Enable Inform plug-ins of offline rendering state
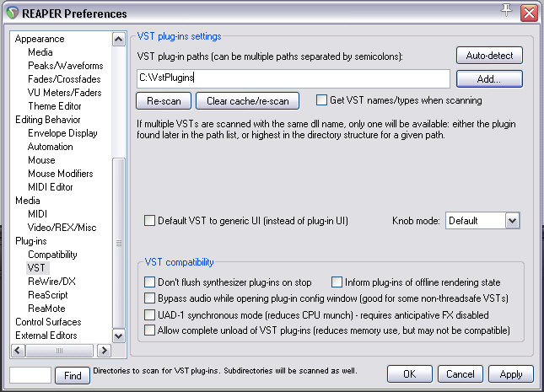The image size is (544, 392). (x=337, y=282)
